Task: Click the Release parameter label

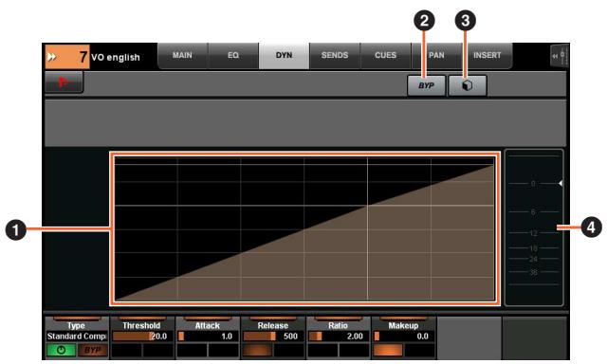Action: 272,326
